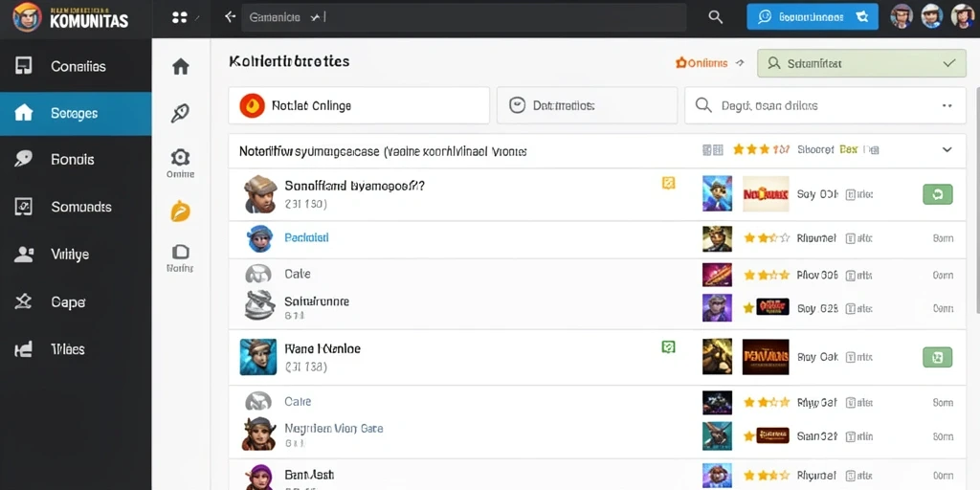Click the dark badge in Salnairunnre row

point(772,307)
